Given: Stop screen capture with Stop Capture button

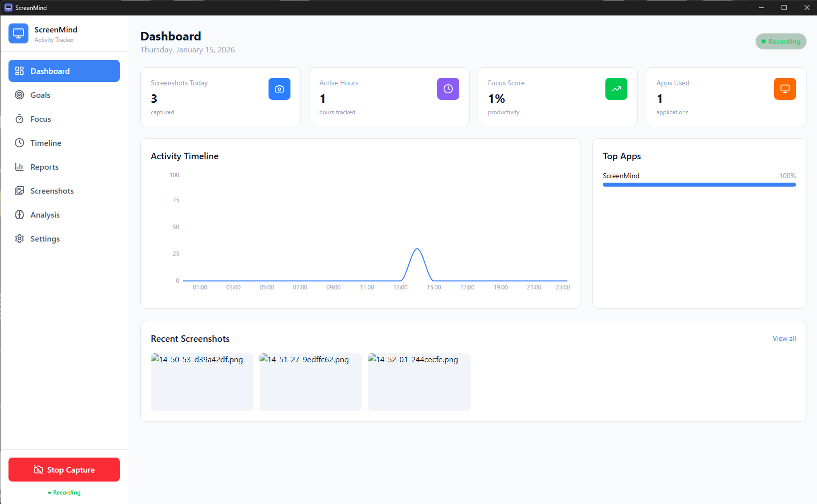Looking at the screenshot, I should 63,470.
